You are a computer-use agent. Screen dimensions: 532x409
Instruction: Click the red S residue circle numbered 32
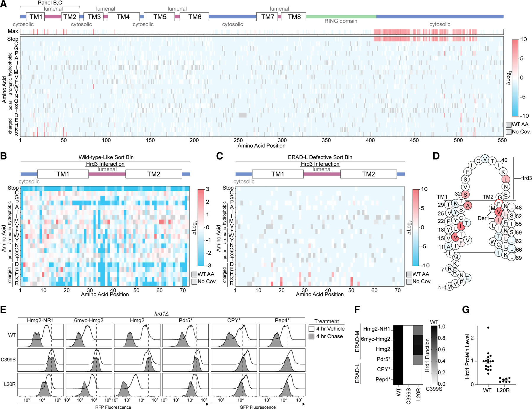[x=465, y=195]
